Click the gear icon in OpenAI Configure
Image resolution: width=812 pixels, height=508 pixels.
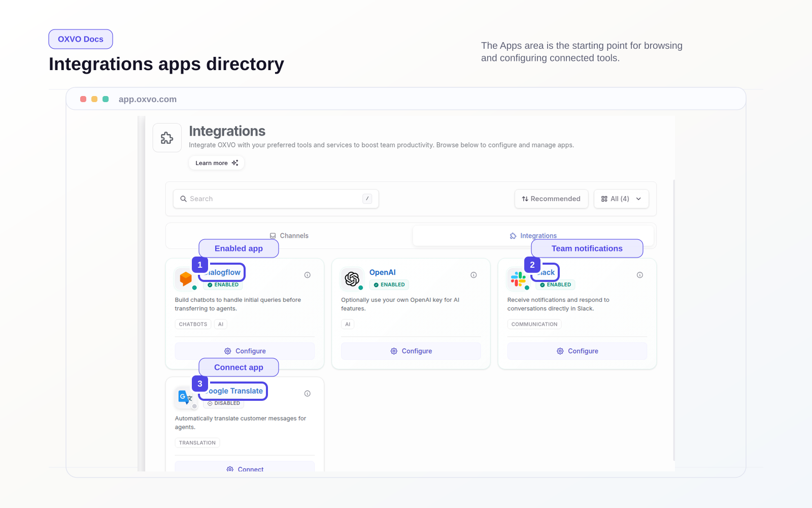click(x=394, y=351)
